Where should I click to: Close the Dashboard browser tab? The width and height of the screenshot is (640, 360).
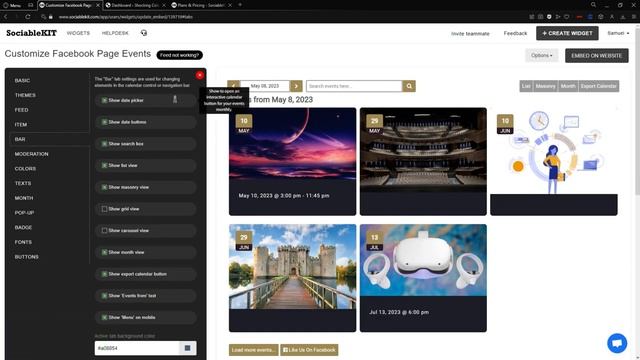tap(164, 5)
